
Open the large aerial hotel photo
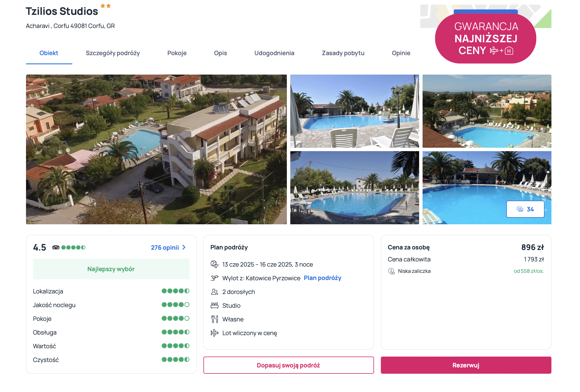pyautogui.click(x=156, y=149)
